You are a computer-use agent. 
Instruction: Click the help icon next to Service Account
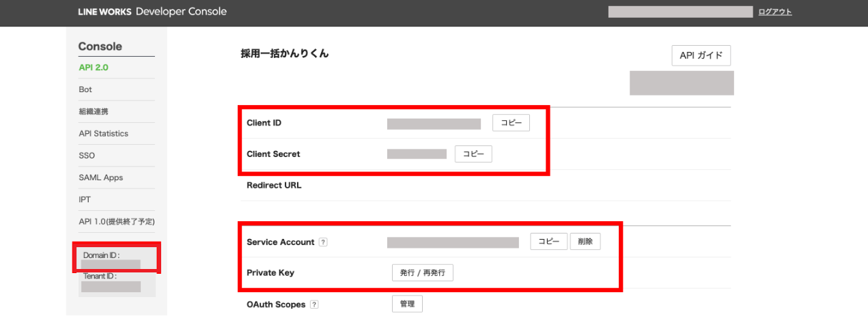[x=323, y=242]
